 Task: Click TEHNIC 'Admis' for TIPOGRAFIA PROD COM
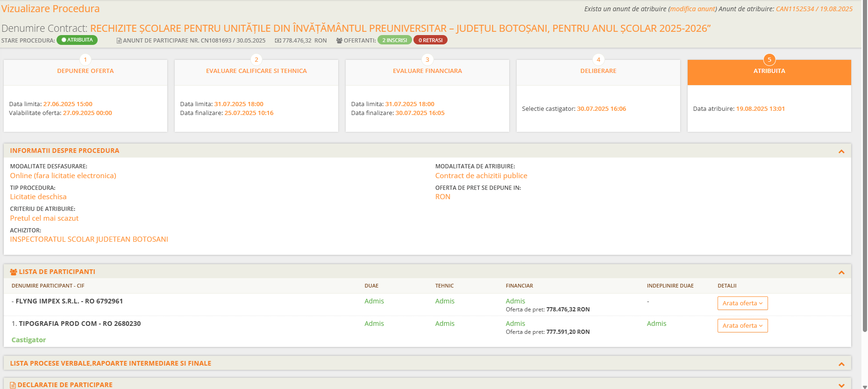pyautogui.click(x=445, y=324)
